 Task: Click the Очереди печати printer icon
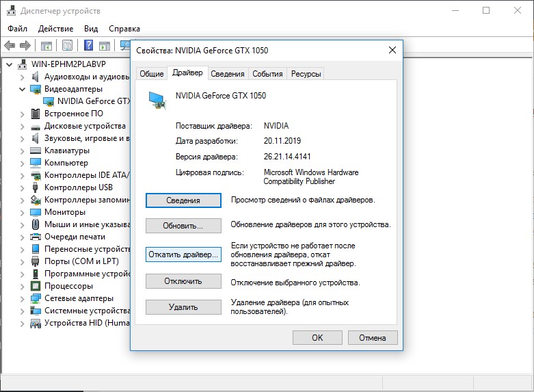click(36, 237)
